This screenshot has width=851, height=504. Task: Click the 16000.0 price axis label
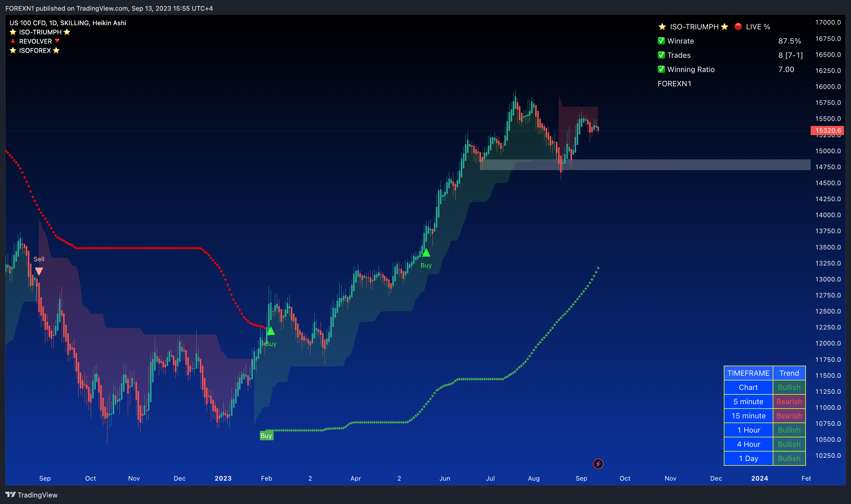point(828,87)
